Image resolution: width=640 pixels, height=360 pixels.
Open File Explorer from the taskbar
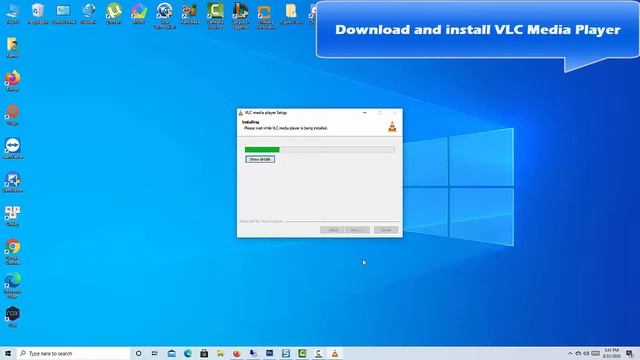coord(220,353)
